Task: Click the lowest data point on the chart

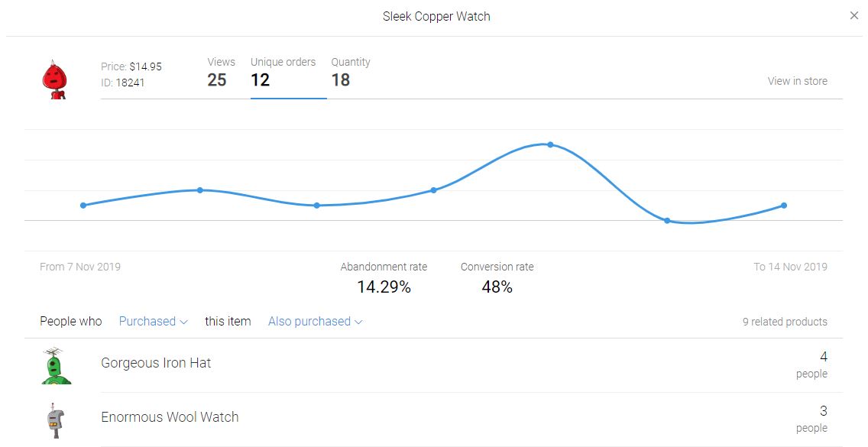Action: click(x=667, y=221)
